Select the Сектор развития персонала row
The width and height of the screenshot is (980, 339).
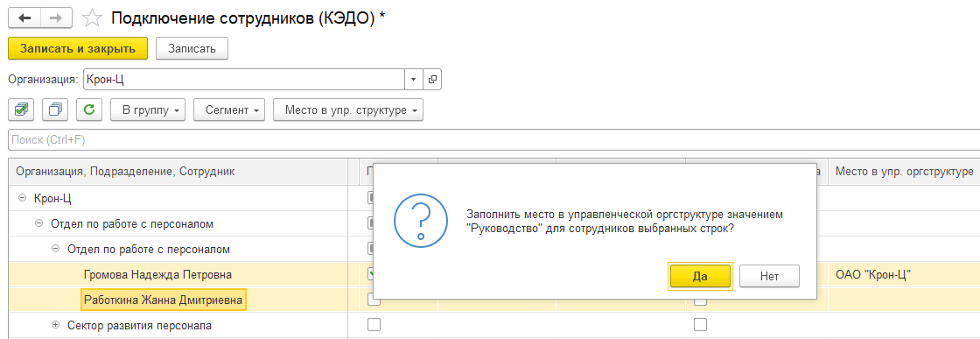click(139, 325)
